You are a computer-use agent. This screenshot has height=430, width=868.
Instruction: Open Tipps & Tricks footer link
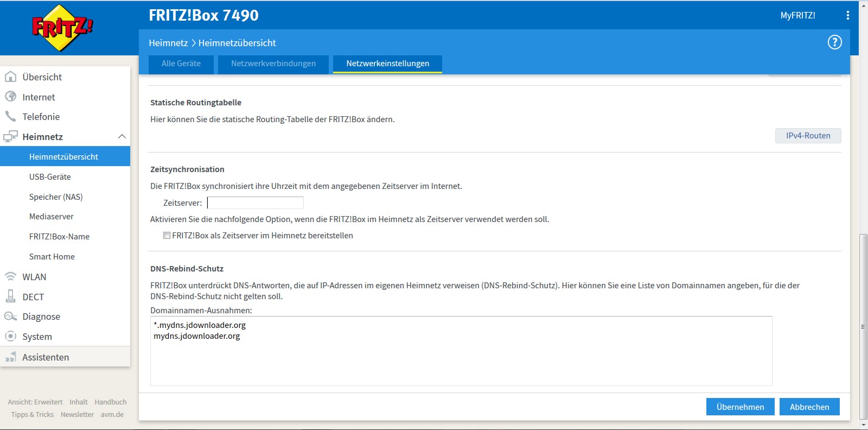point(33,414)
